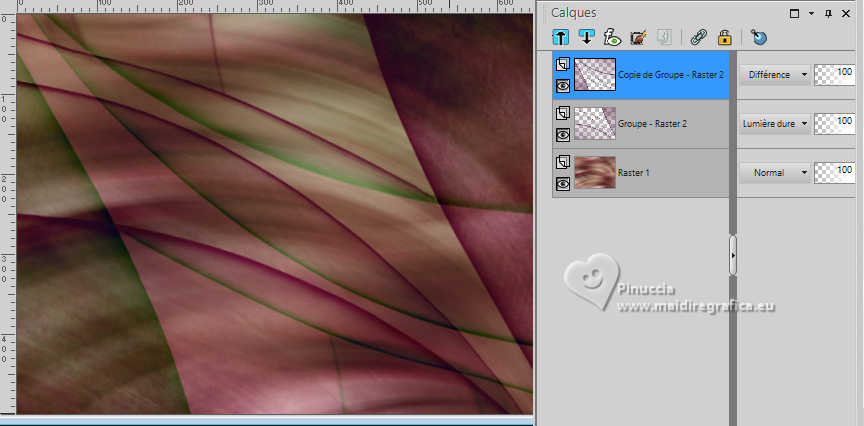Click layer type icon of Groupe - Raster 2
Viewport: 864px width, 426px height.
pyautogui.click(x=562, y=114)
